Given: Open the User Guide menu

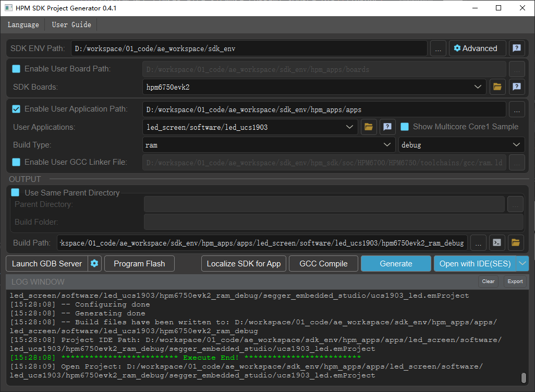Looking at the screenshot, I should pos(71,24).
